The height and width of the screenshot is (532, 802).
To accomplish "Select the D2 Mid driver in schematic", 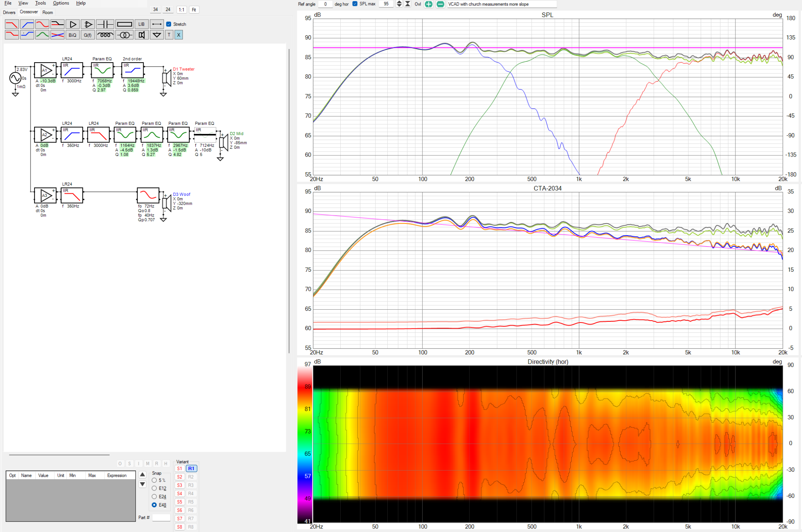I will pyautogui.click(x=224, y=142).
